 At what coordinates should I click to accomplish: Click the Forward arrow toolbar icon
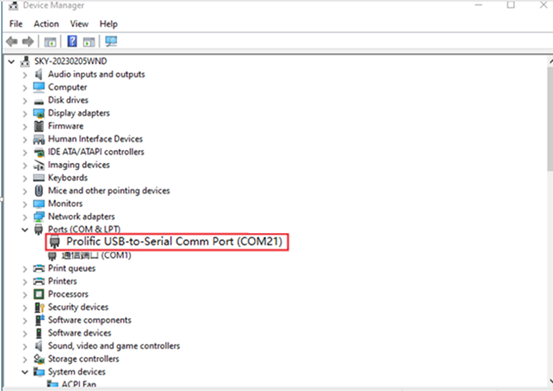(x=28, y=42)
